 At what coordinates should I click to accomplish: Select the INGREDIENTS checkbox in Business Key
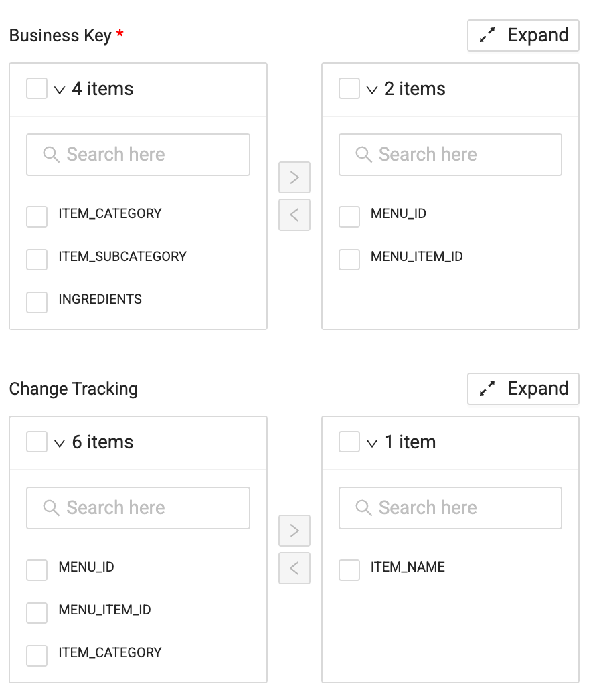click(37, 302)
